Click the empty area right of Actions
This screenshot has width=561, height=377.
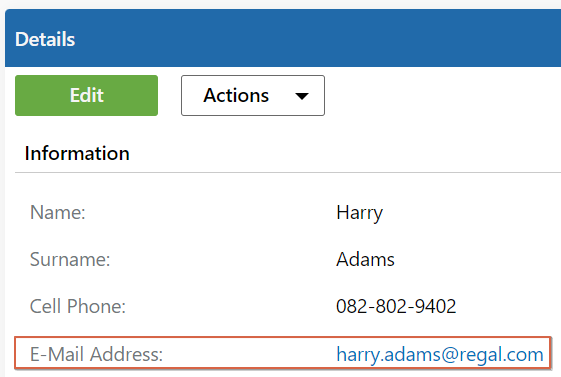[443, 95]
